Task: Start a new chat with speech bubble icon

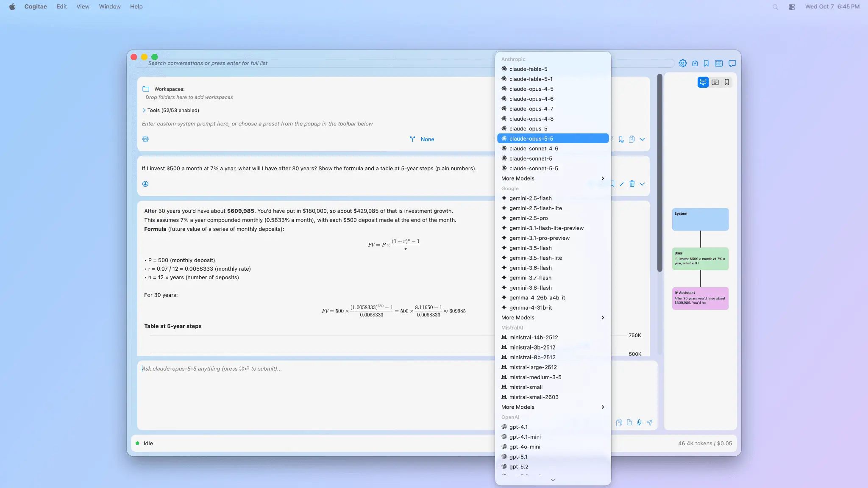Action: pos(732,63)
